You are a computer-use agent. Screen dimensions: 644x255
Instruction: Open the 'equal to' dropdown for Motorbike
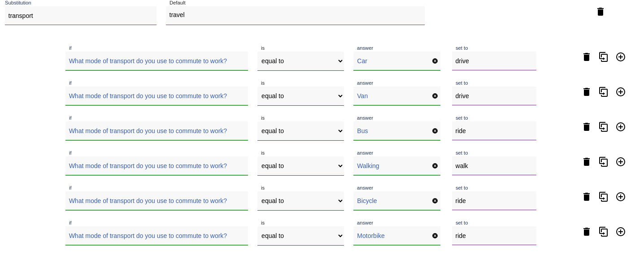(300, 236)
